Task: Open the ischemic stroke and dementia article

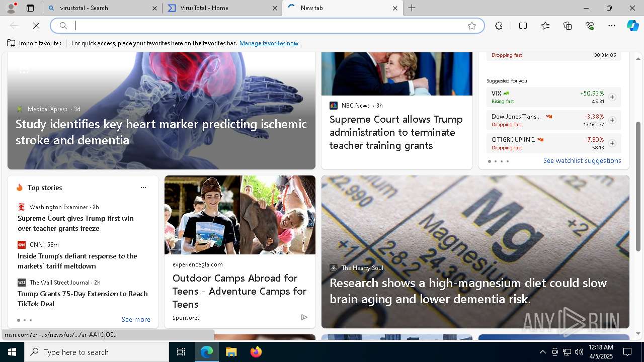Action: [161, 132]
